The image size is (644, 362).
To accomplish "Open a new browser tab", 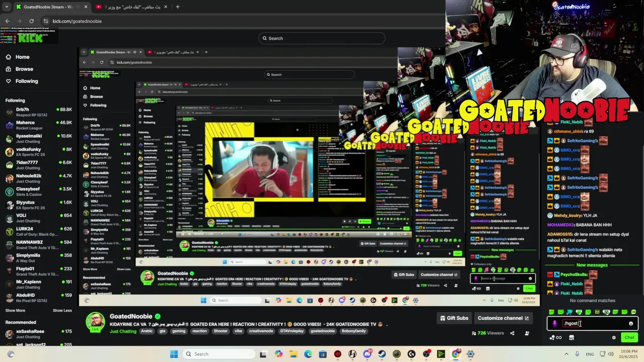I will click(x=178, y=7).
